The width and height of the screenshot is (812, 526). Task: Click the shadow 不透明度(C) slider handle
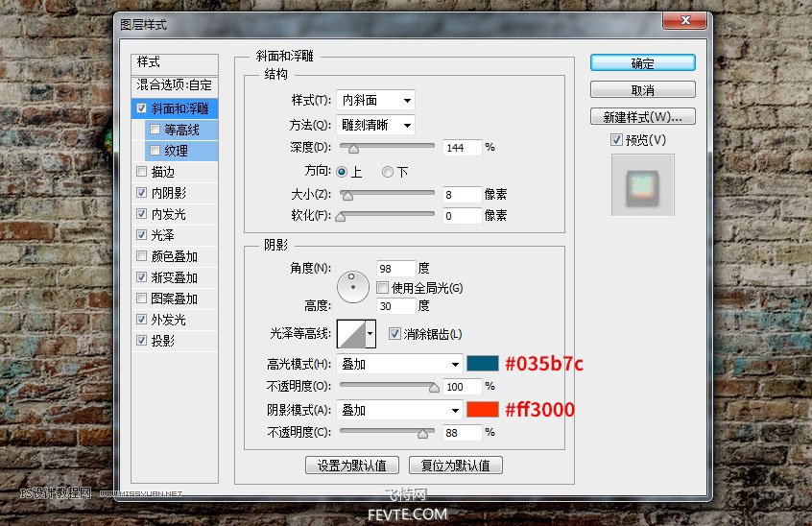click(x=422, y=434)
